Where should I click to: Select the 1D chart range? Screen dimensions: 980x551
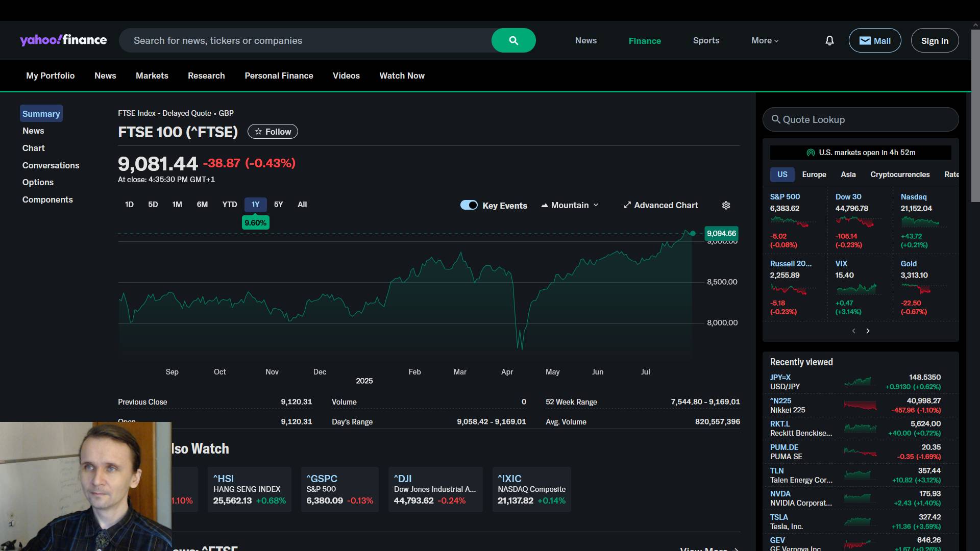coord(129,205)
